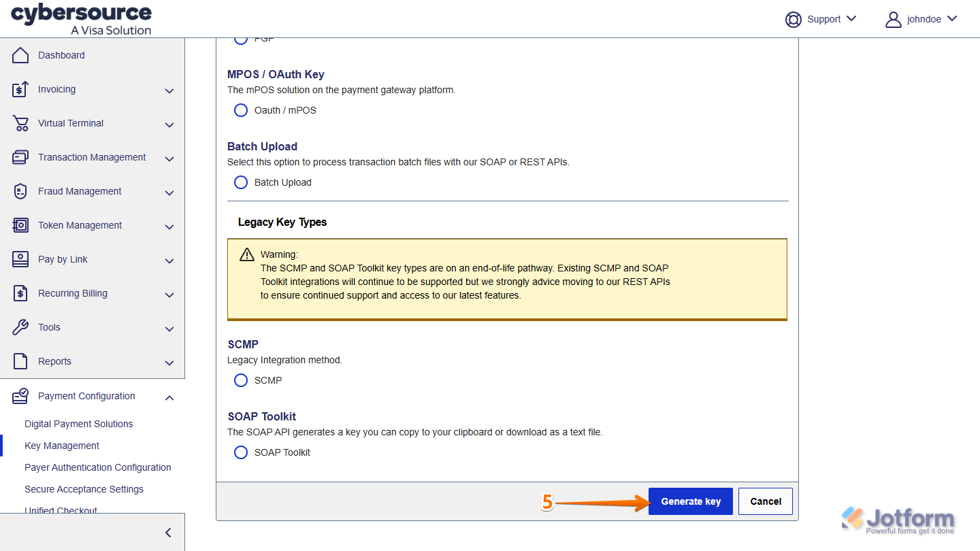Image resolution: width=980 pixels, height=551 pixels.
Task: Click the Recurring Billing document icon
Action: click(20, 293)
